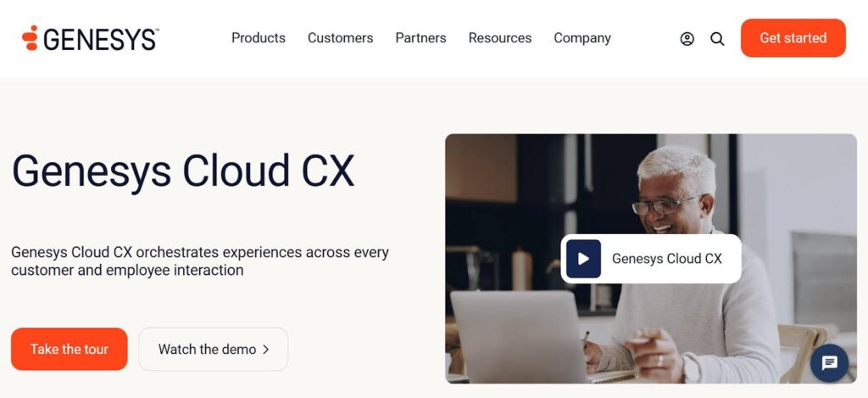Viewport: 868px width, 398px height.
Task: Open site search with magnifier icon
Action: [717, 39]
